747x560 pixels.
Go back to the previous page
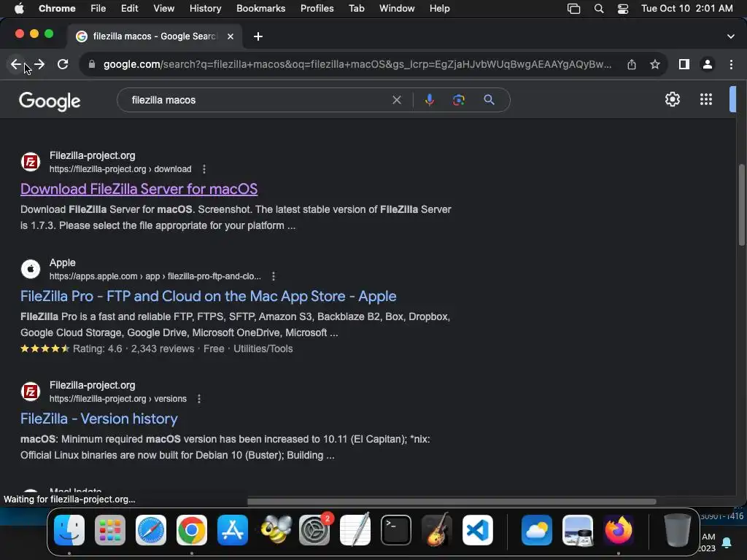pos(16,64)
